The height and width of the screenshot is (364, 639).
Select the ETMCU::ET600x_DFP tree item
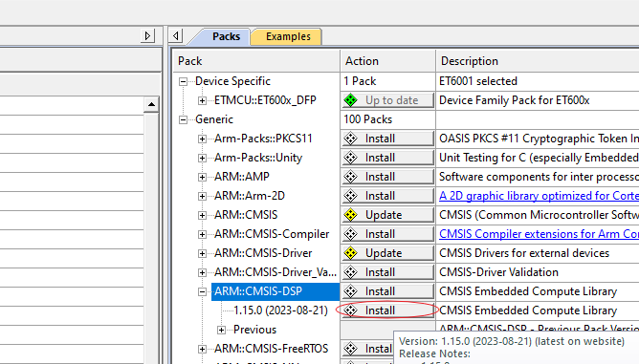pyautogui.click(x=265, y=100)
